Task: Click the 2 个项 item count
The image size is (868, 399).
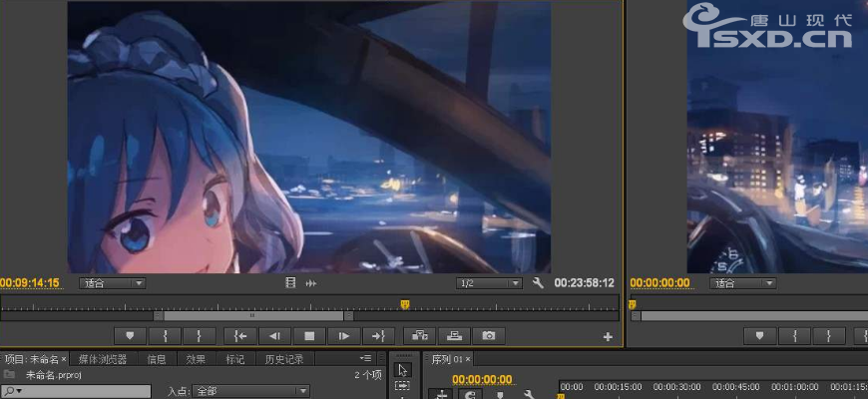Action: 368,375
